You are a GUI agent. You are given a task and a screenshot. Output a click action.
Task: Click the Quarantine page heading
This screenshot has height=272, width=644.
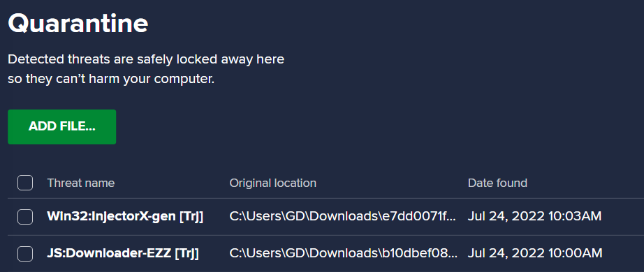coord(78,24)
